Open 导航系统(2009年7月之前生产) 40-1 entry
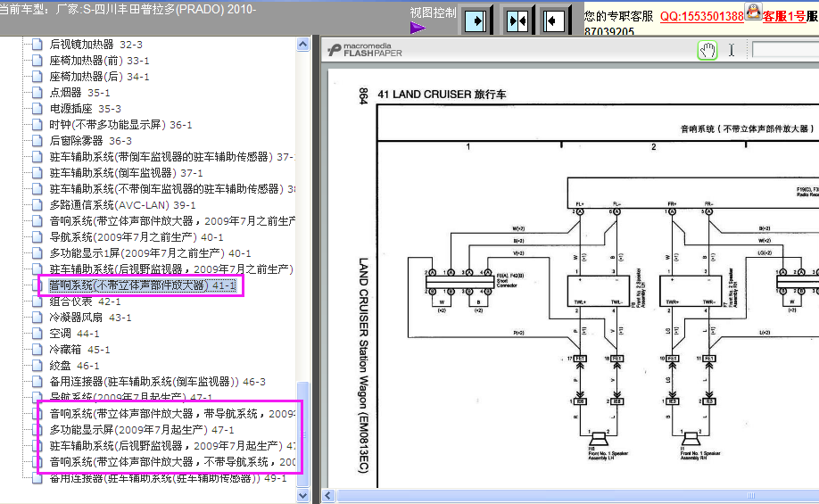The height and width of the screenshot is (504, 819). [x=136, y=237]
